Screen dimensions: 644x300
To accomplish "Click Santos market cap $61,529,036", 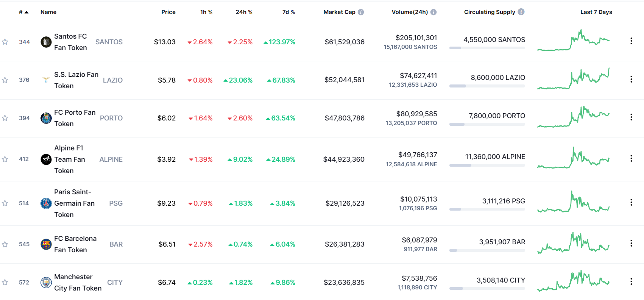I will pos(345,42).
